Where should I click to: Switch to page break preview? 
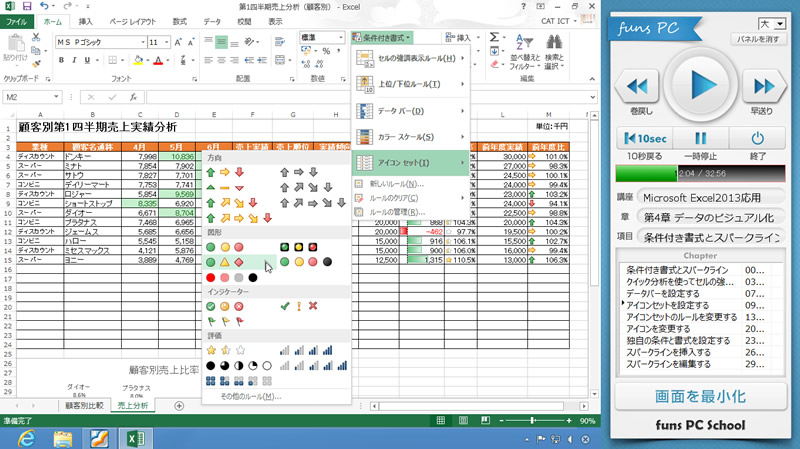click(485, 420)
